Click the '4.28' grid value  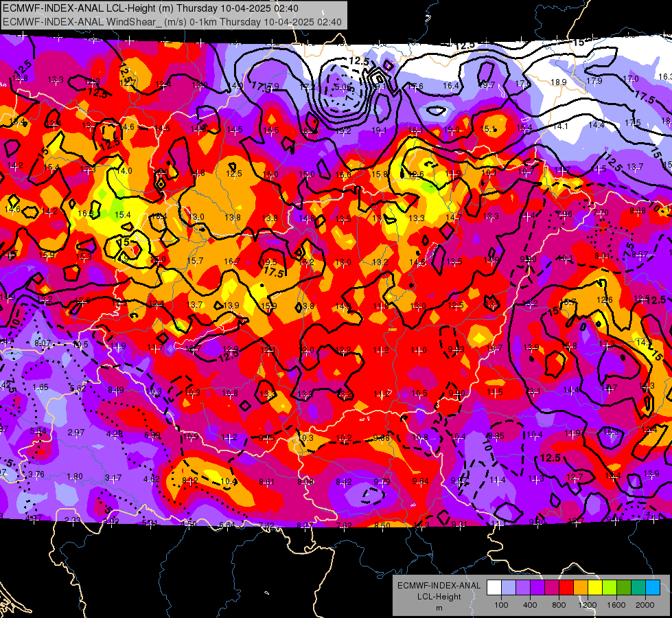pos(115,433)
